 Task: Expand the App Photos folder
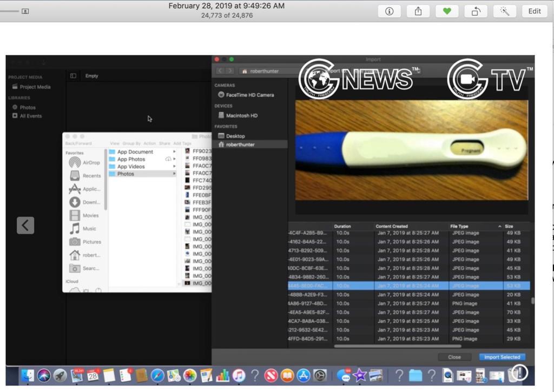pyautogui.click(x=174, y=160)
